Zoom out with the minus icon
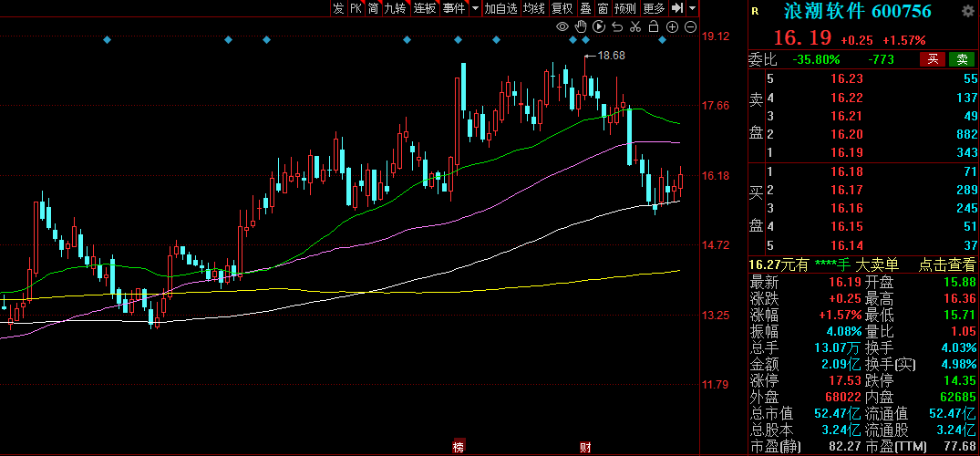 [691, 26]
